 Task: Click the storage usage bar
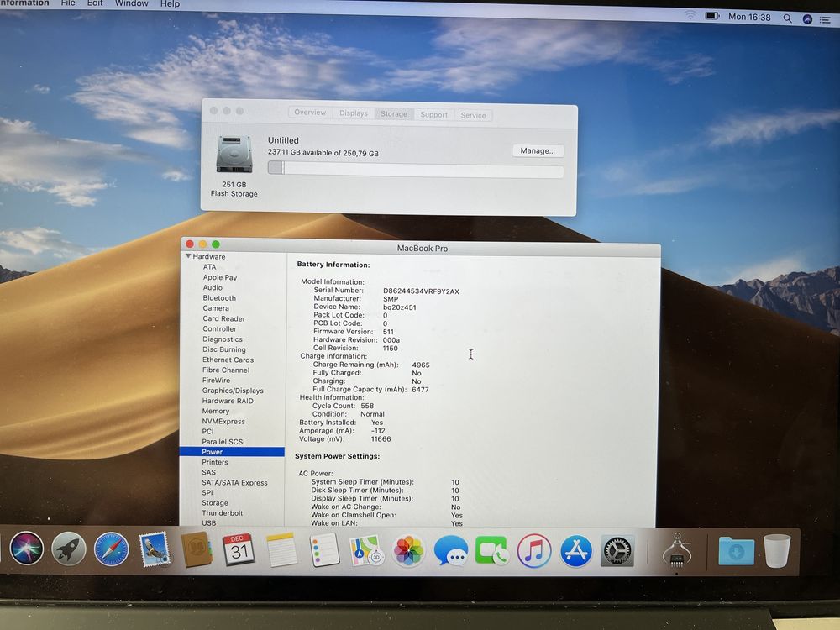tap(416, 170)
